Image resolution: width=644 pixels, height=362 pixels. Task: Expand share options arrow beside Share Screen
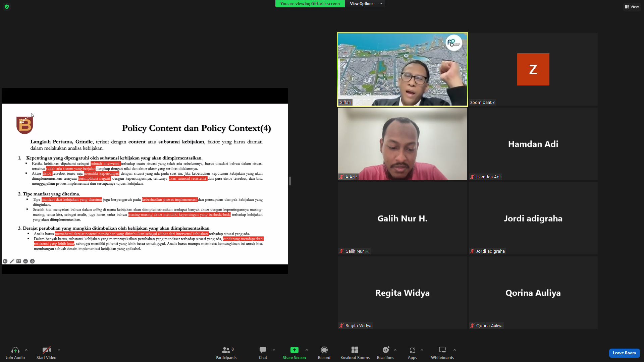(x=307, y=350)
